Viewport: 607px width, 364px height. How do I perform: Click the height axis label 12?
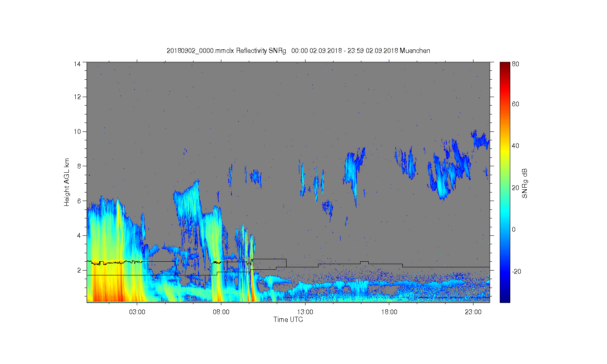[x=78, y=97]
